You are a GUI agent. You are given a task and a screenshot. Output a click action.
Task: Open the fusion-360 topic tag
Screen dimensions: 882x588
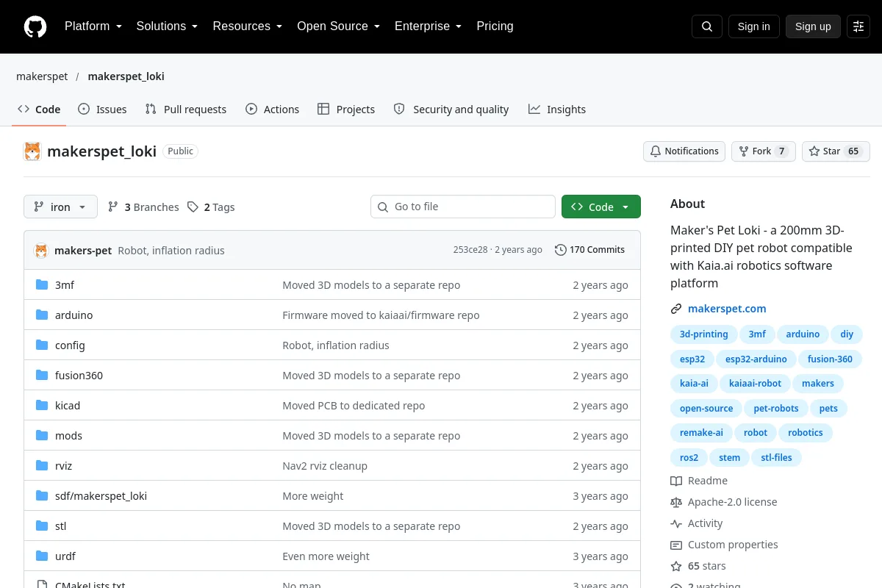click(x=830, y=359)
